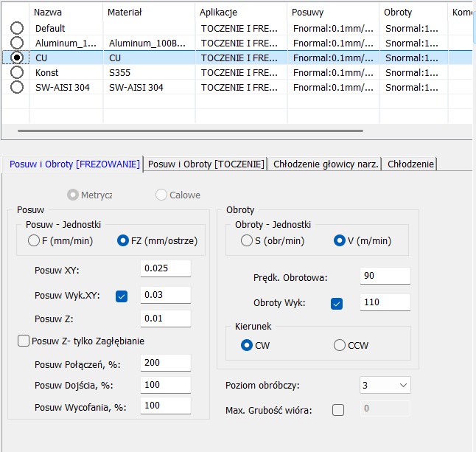Uncheck the Posuw Wyk.XY checkbox
Viewport: 476px width, 452px height.
[122, 296]
